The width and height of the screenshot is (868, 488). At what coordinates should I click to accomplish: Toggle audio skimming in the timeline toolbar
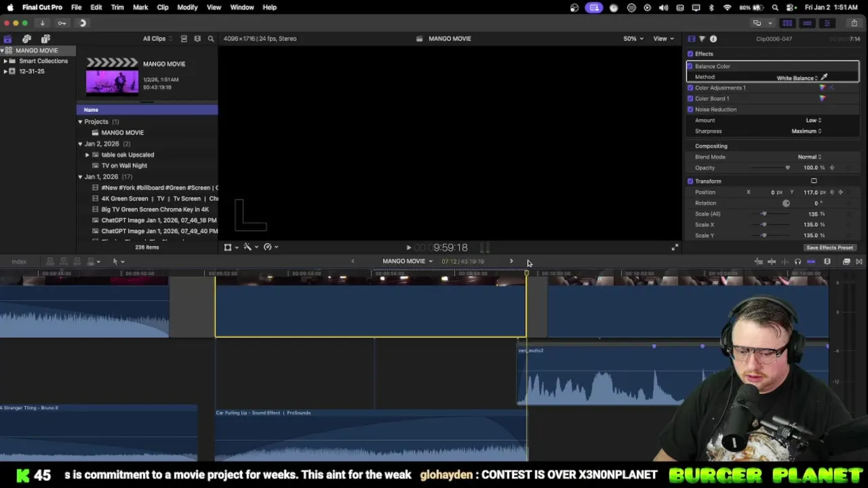(785, 262)
